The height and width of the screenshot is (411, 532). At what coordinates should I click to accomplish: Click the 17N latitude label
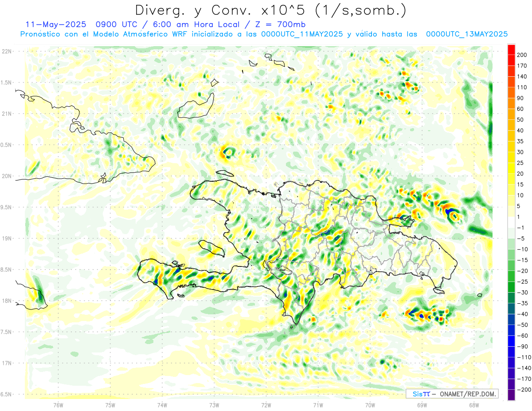pos(7,363)
